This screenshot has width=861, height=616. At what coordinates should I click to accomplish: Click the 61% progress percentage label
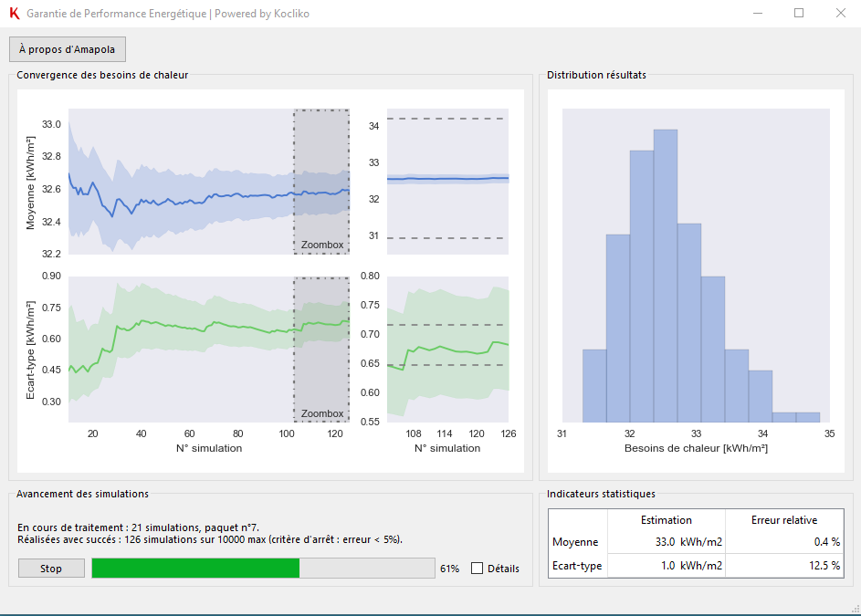pyautogui.click(x=450, y=569)
